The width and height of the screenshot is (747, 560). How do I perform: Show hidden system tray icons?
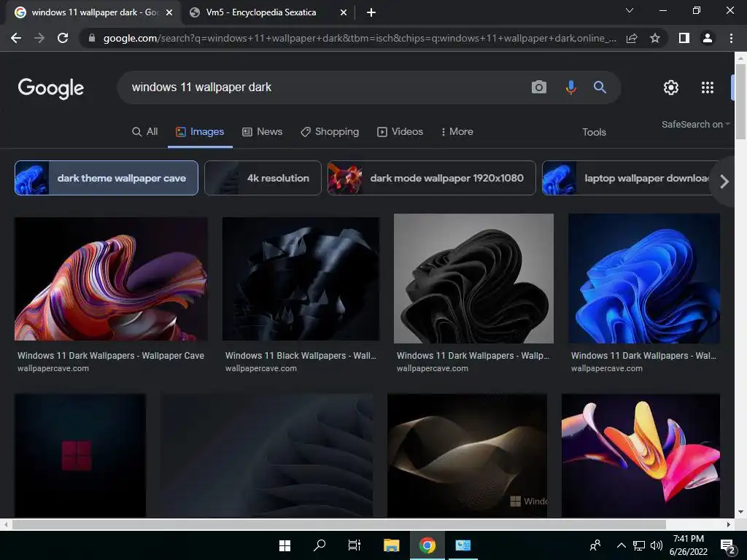(622, 545)
